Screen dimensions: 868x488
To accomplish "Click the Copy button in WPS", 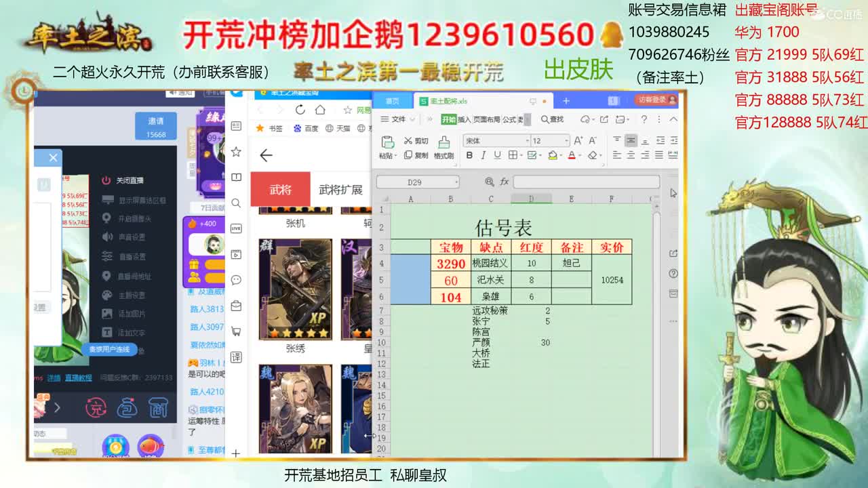I will [416, 155].
